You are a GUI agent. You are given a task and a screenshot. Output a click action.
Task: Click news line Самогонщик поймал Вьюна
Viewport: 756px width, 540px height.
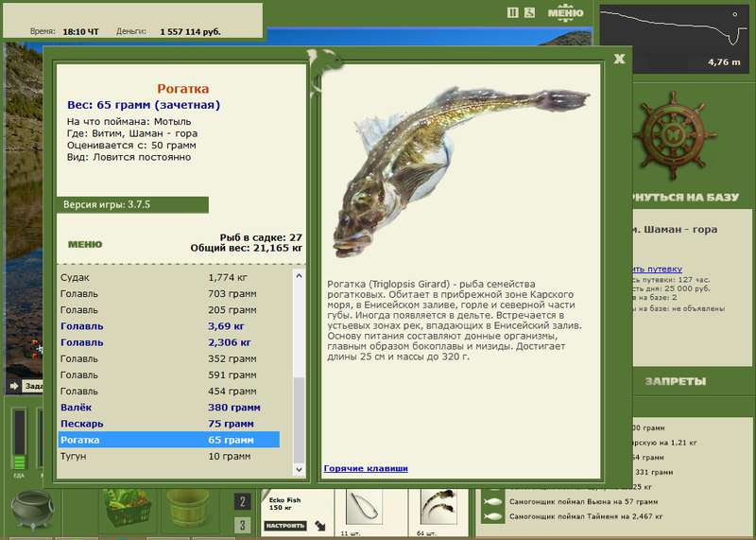point(583,502)
